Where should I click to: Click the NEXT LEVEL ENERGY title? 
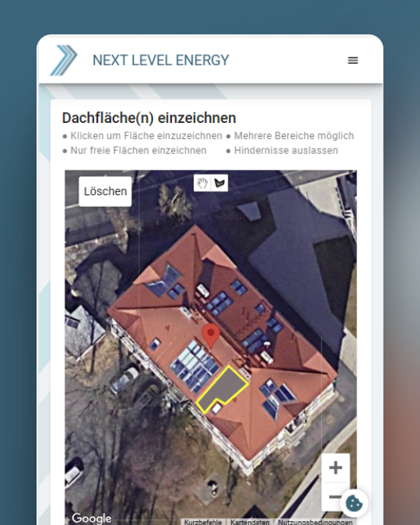[161, 60]
